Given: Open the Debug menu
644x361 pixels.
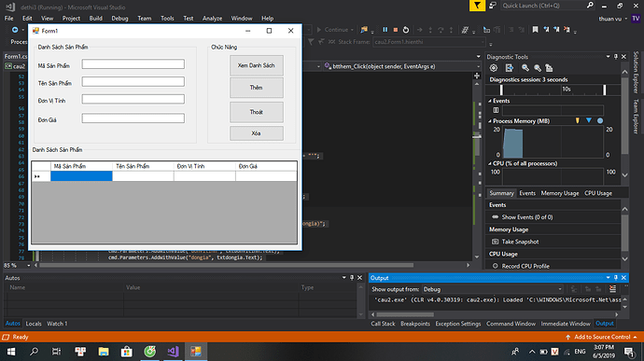Looking at the screenshot, I should pyautogui.click(x=119, y=18).
